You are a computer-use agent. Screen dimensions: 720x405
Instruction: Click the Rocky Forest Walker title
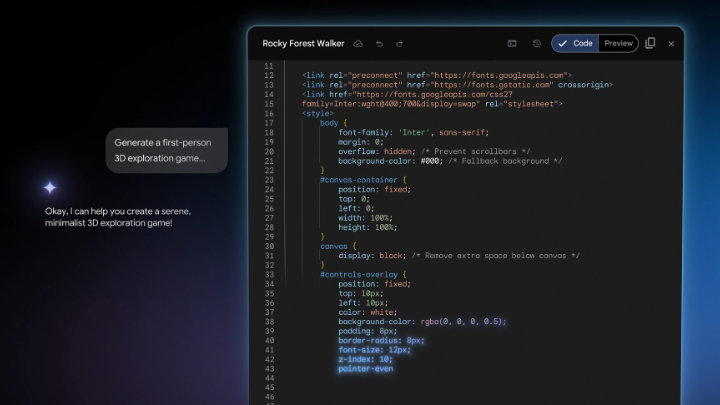(303, 44)
